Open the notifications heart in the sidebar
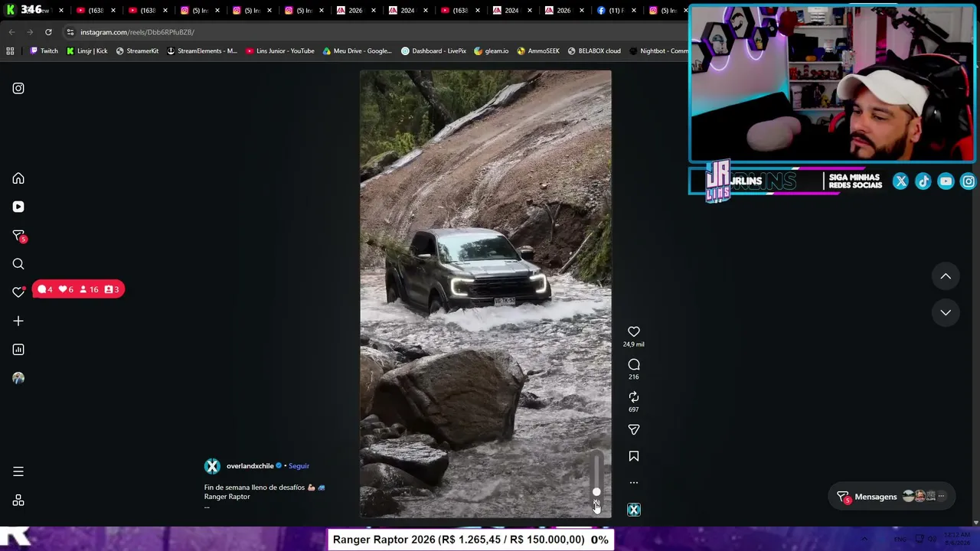Screen dimensions: 980x551 [x=18, y=292]
